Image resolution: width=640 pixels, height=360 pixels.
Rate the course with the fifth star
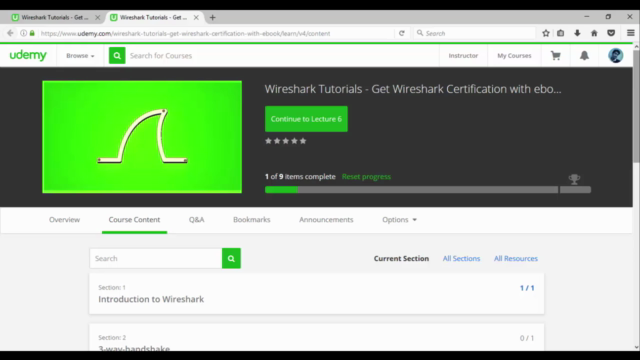coord(303,141)
